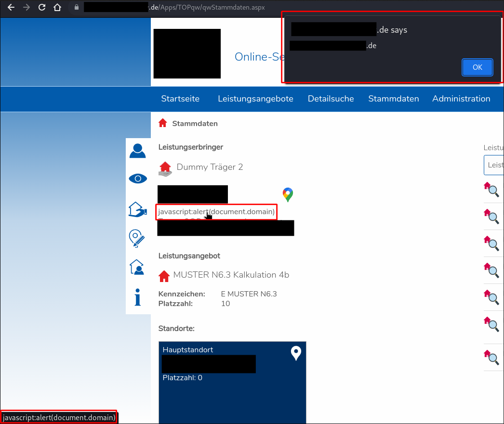
Task: Open the Detailsuche page
Action: click(331, 99)
